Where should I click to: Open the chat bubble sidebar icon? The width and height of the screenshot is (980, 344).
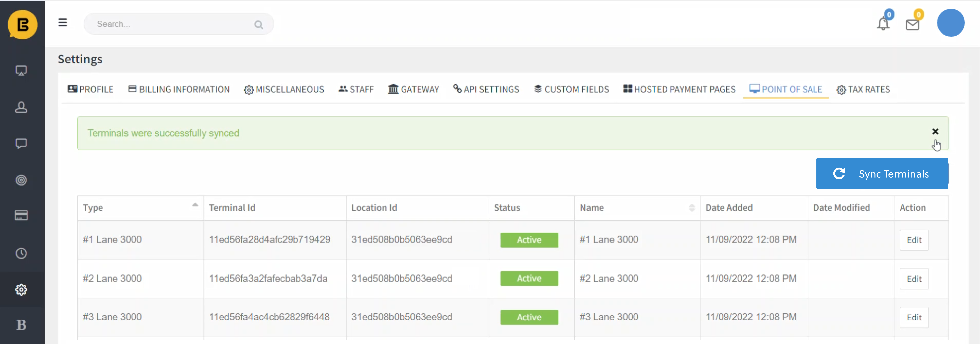click(21, 144)
